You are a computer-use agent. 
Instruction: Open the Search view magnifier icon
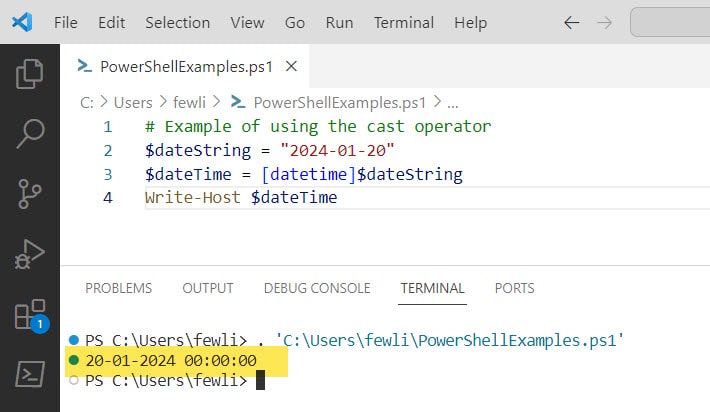pyautogui.click(x=30, y=134)
